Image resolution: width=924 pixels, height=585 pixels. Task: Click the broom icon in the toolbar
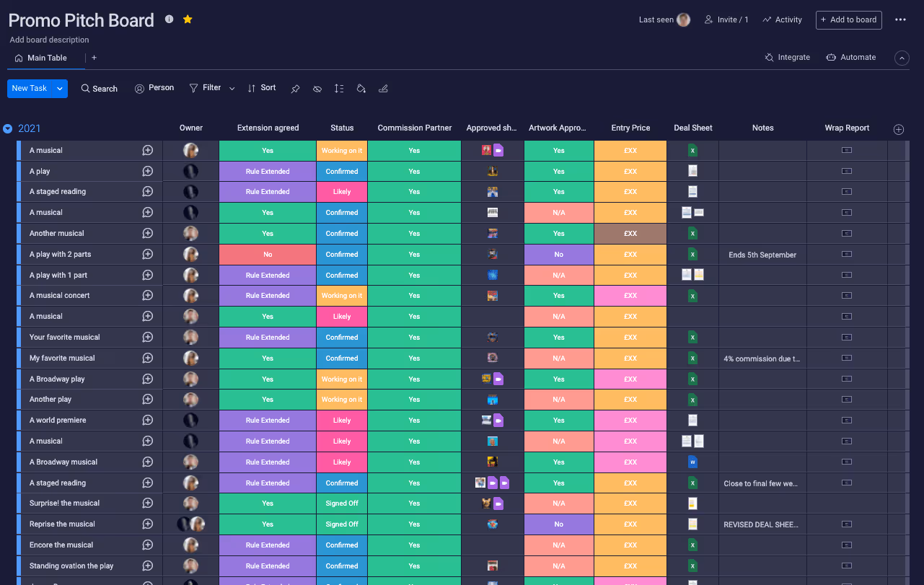tap(383, 88)
